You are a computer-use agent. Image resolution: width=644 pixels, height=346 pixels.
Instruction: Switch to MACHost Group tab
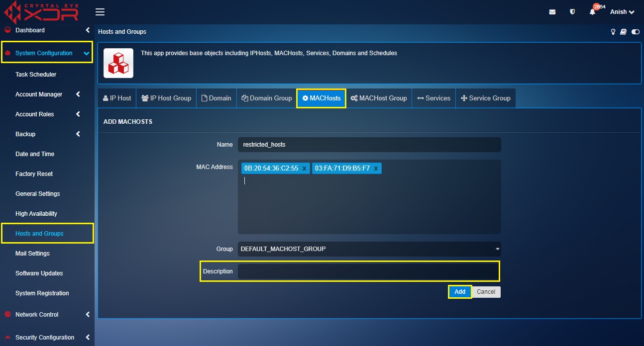(379, 98)
